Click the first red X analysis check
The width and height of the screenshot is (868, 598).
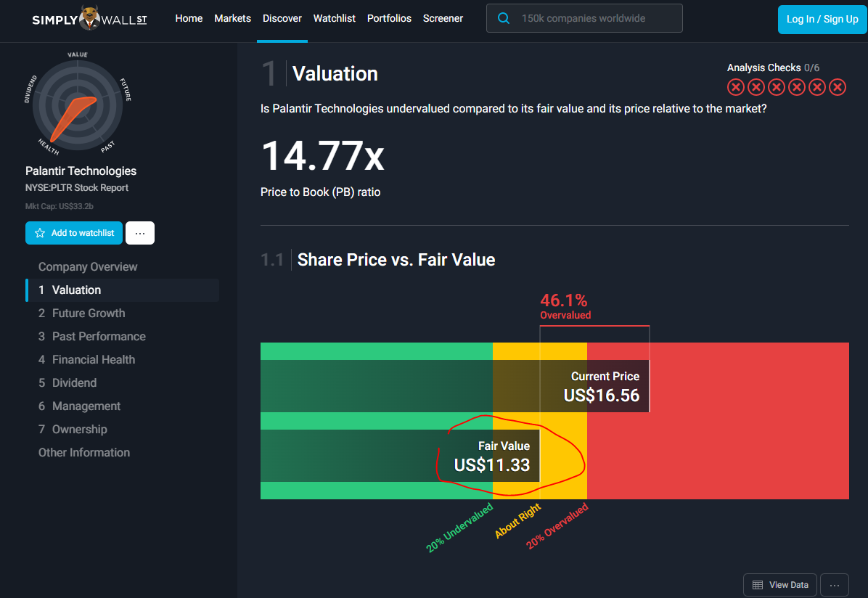[736, 87]
